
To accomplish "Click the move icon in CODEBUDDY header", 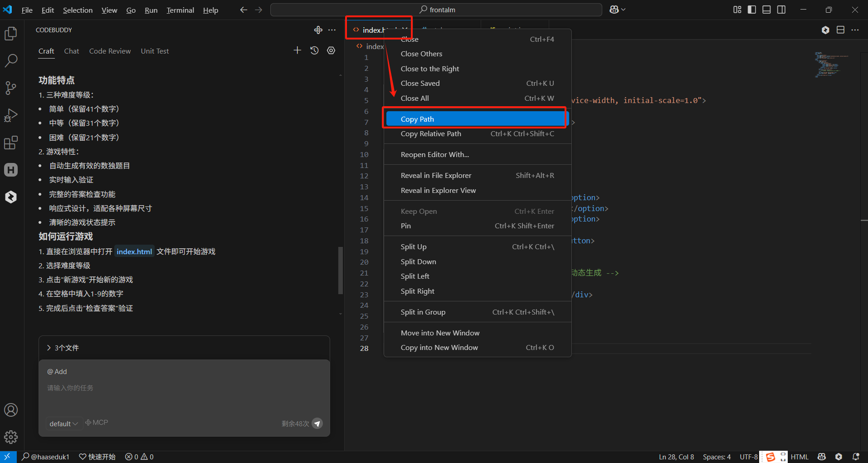I will (318, 30).
